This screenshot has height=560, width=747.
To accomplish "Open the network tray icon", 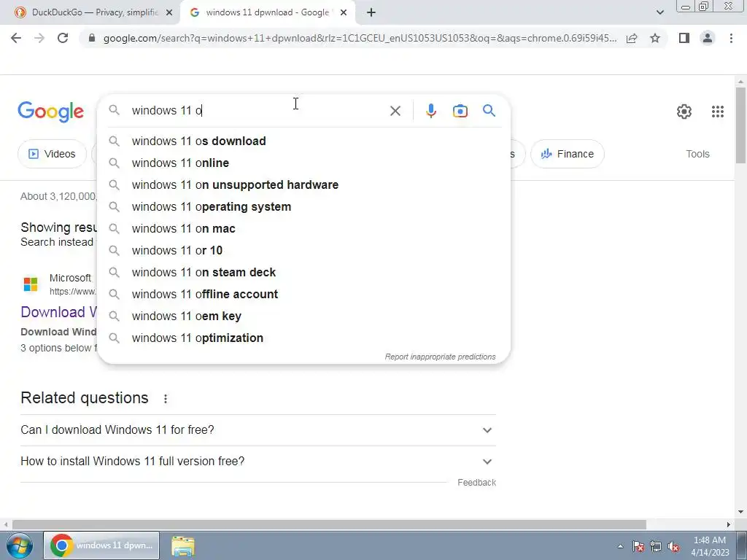I will coord(656,546).
